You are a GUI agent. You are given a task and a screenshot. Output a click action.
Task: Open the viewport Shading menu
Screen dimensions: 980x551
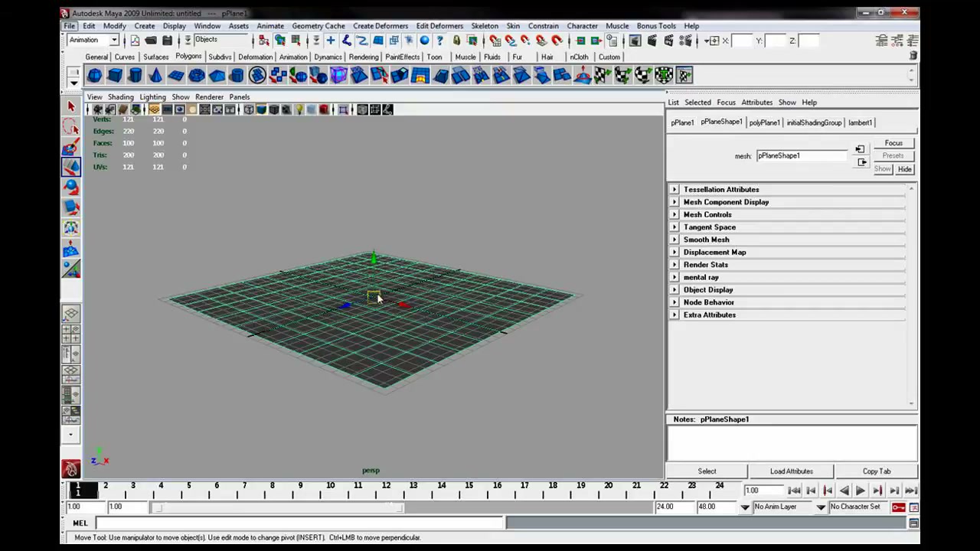pyautogui.click(x=120, y=97)
